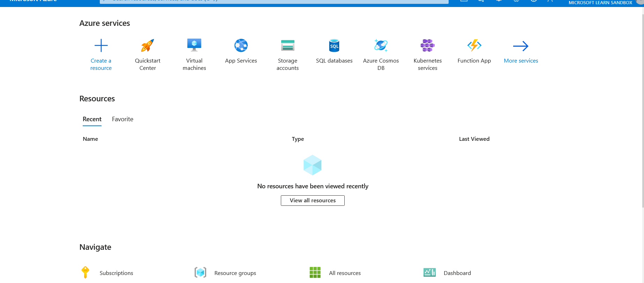Click the More services arrow
This screenshot has width=644, height=283.
point(521,46)
